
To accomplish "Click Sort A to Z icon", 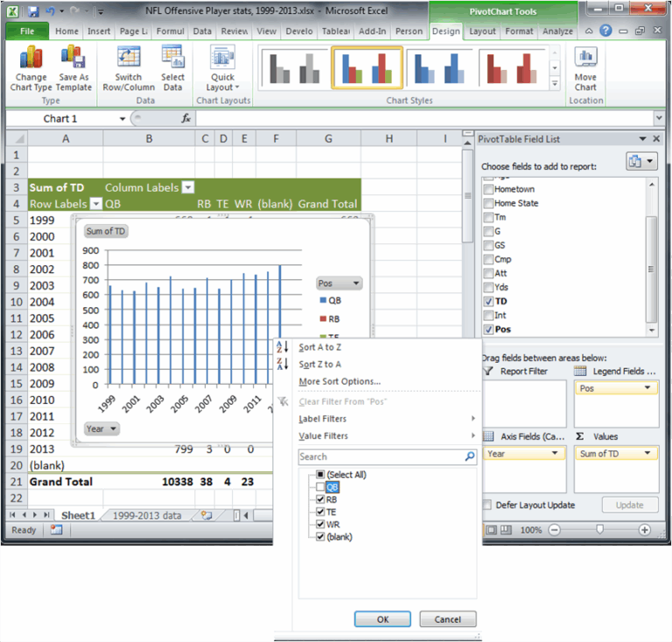I will [283, 347].
